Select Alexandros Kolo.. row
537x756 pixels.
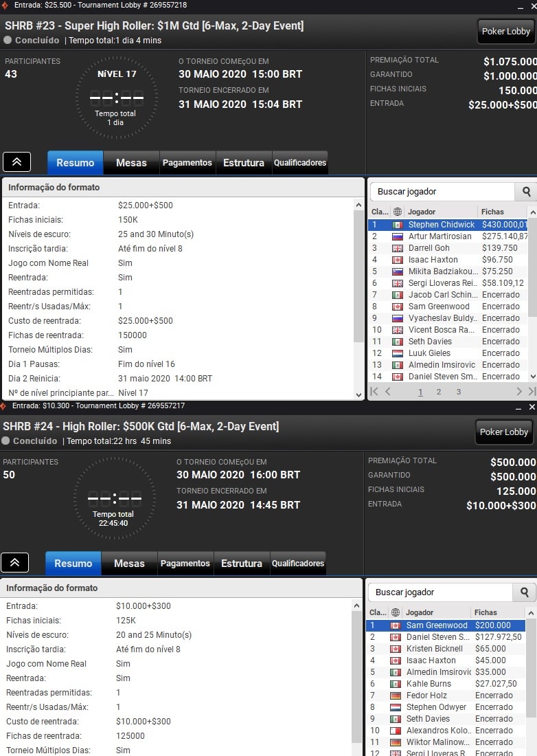[446, 731]
